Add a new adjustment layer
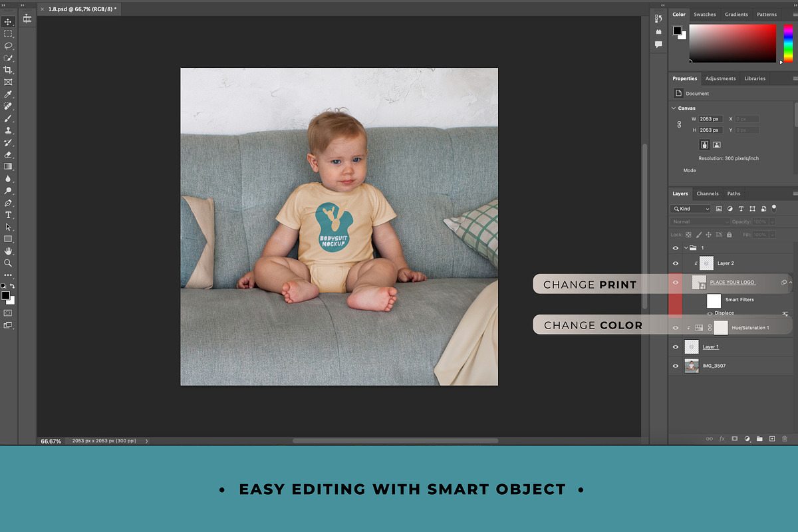This screenshot has height=532, width=798. (747, 439)
